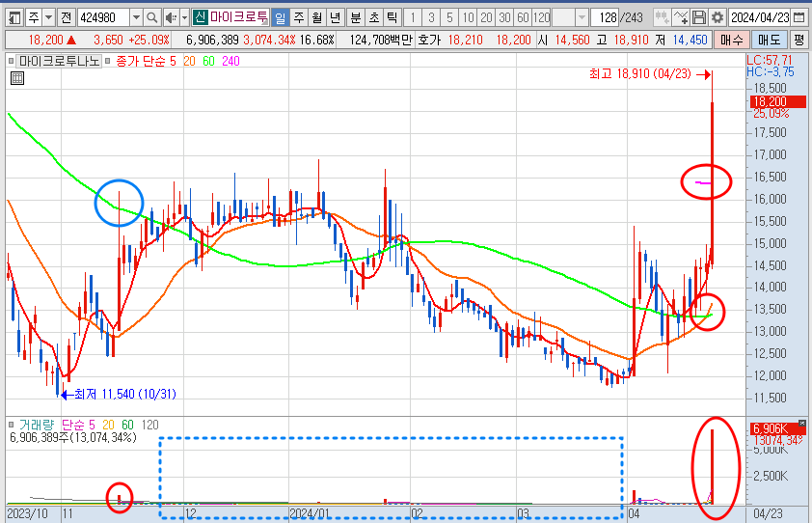Select interval 1 button
The width and height of the screenshot is (812, 523).
click(413, 18)
